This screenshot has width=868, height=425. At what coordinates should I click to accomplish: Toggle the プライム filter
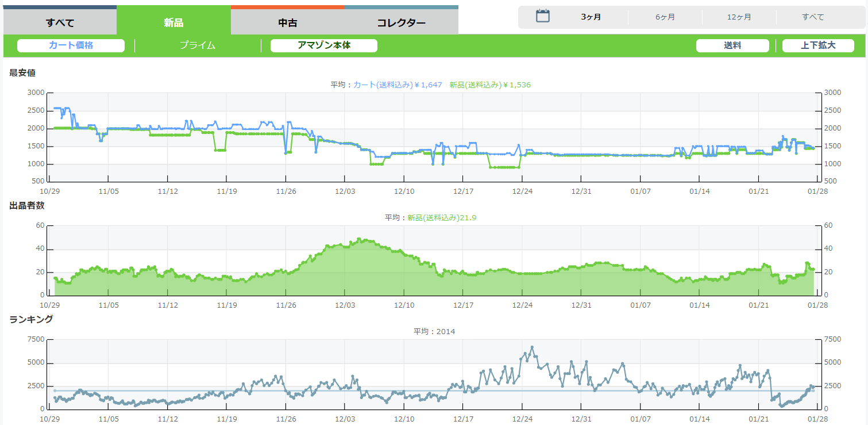click(x=197, y=45)
